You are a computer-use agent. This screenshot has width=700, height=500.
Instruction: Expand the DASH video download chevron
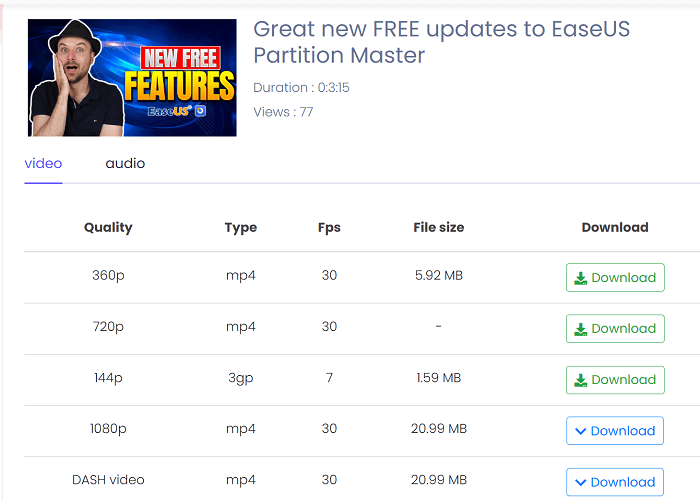click(x=581, y=482)
